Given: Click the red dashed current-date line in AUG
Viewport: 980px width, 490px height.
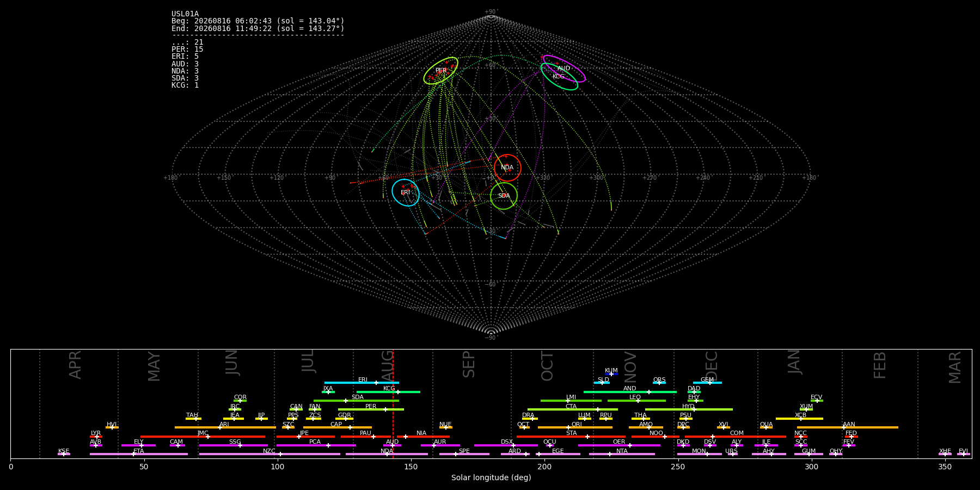Looking at the screenshot, I should [x=393, y=403].
